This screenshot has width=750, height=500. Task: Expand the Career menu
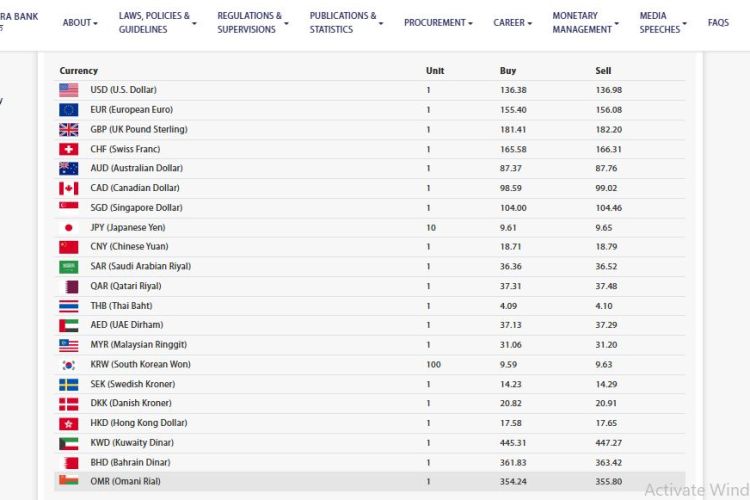tap(512, 22)
